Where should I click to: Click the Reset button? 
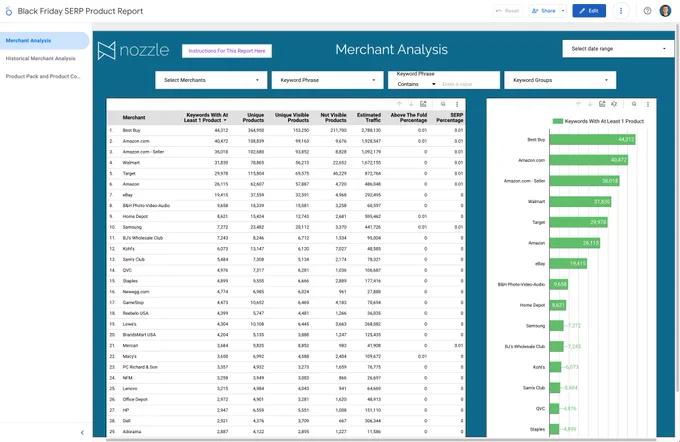pyautogui.click(x=508, y=11)
